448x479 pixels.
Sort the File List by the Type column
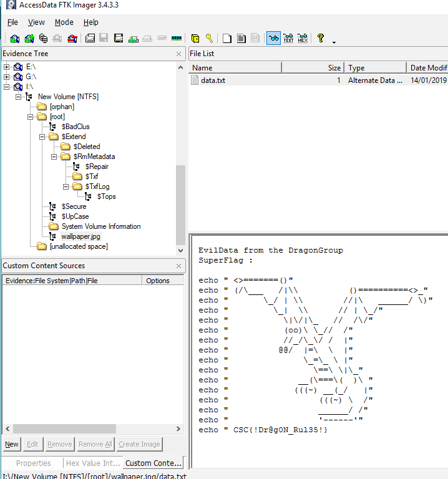pos(376,68)
